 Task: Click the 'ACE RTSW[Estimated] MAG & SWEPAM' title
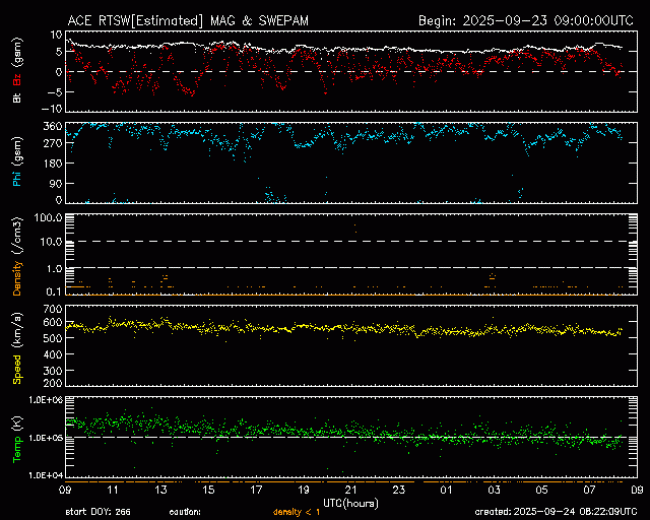(188, 21)
